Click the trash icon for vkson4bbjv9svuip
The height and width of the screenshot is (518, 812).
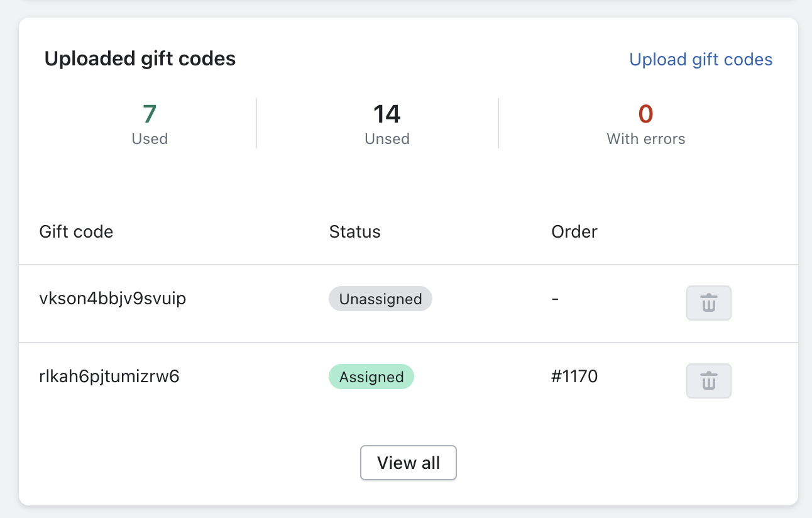tap(708, 302)
